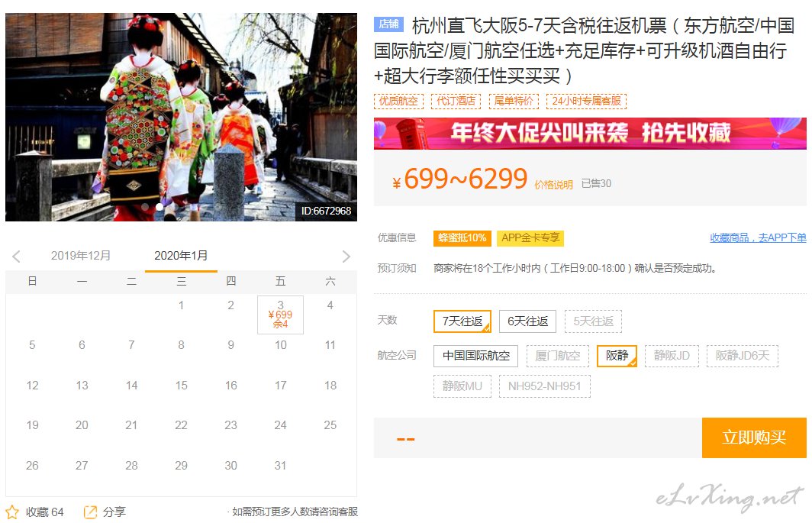Click the APP金卡专享 promotion tag

tap(530, 238)
